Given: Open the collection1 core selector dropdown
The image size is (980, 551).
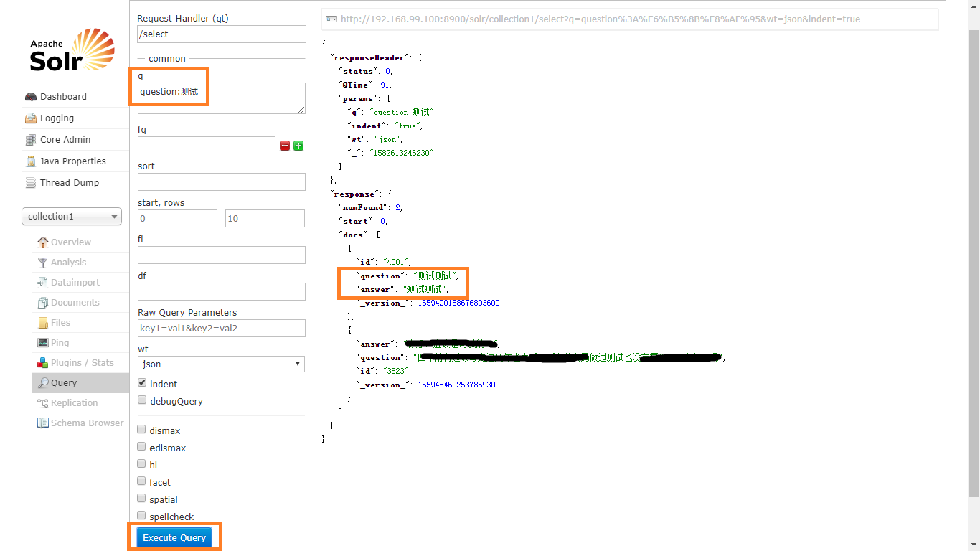Looking at the screenshot, I should coord(72,217).
